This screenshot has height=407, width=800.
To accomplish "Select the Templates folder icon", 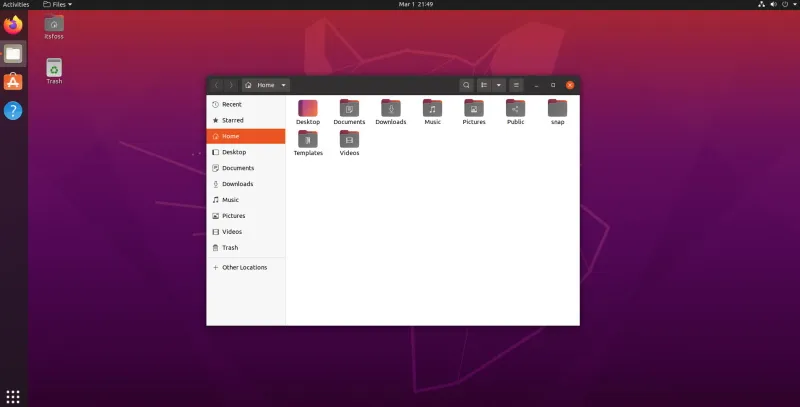I will click(308, 139).
